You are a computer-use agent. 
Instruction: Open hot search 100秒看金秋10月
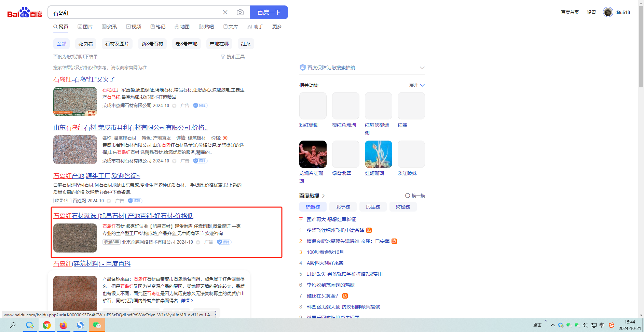[325, 252]
